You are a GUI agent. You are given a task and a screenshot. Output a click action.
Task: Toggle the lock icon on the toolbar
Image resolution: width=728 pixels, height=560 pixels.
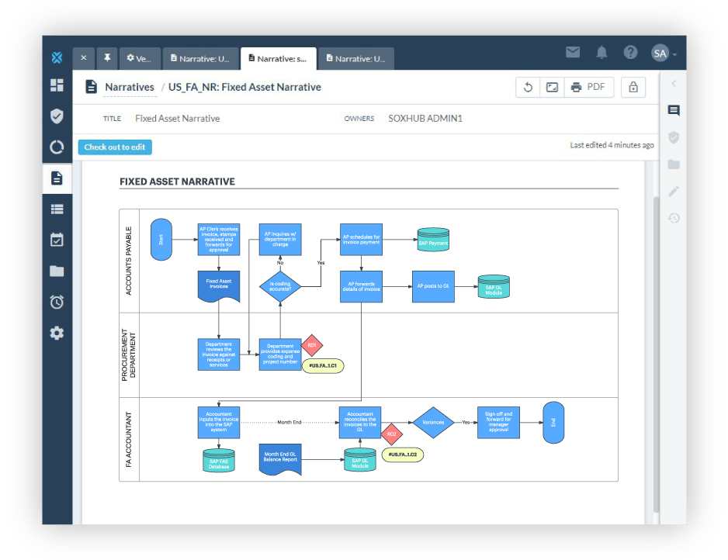tap(633, 87)
